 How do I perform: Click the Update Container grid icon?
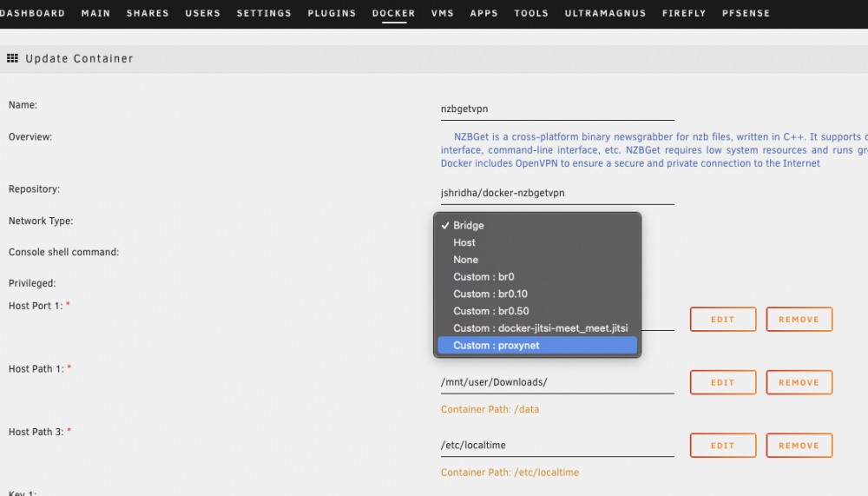click(x=12, y=57)
